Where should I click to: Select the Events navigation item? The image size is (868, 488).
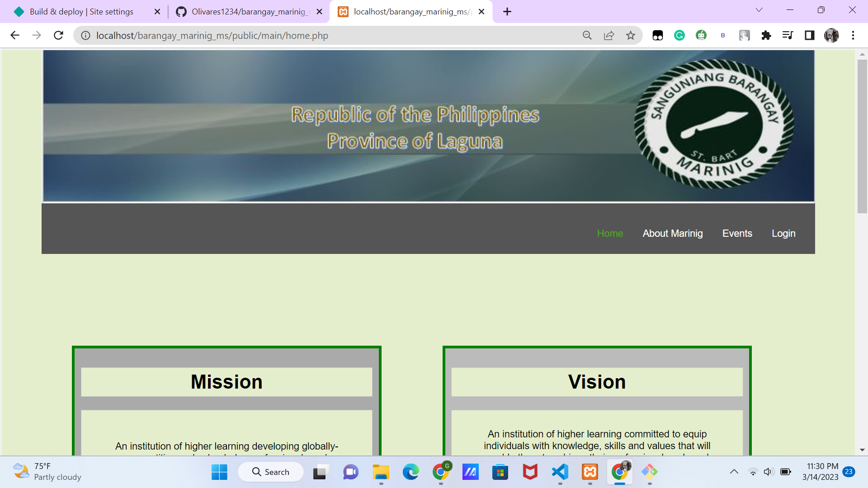click(737, 233)
